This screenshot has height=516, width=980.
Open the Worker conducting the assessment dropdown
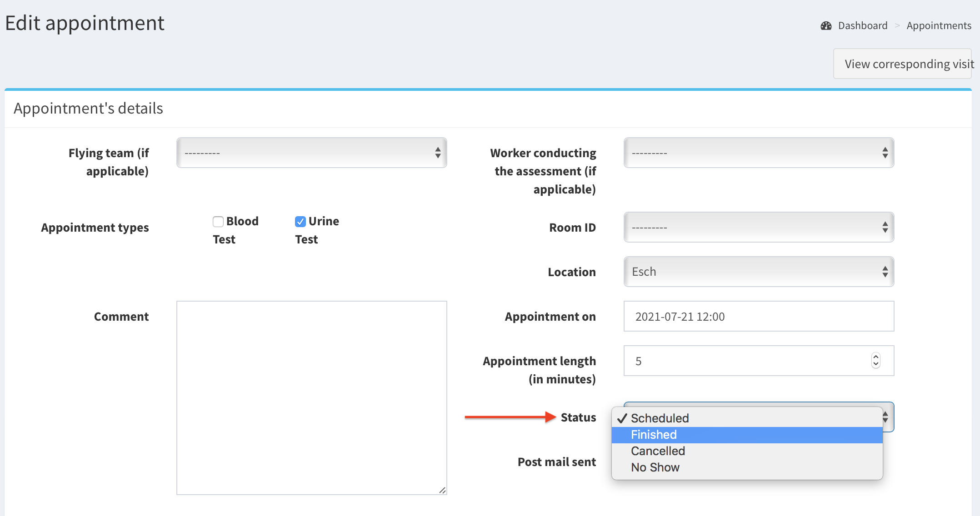point(758,153)
